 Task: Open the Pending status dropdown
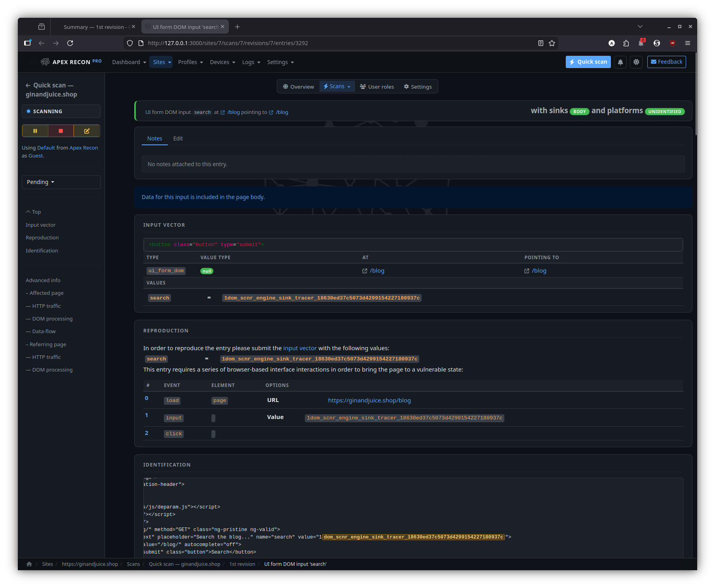coord(61,182)
